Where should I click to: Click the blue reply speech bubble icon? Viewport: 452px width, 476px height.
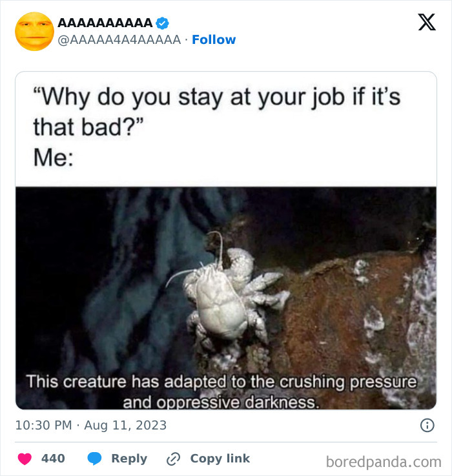(x=94, y=459)
